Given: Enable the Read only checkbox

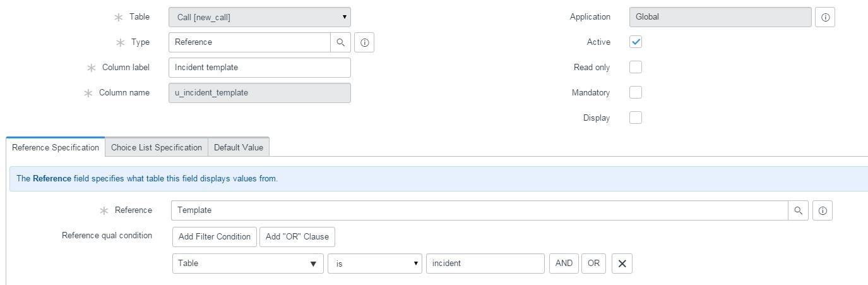Looking at the screenshot, I should [636, 67].
